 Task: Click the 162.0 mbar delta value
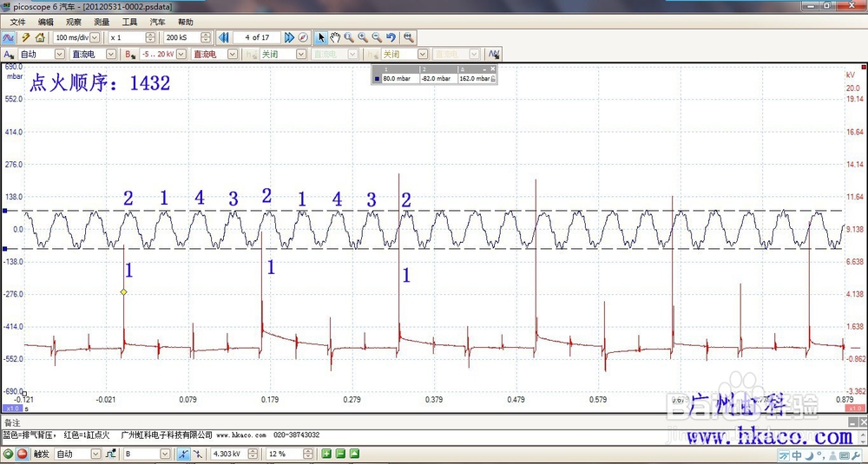pos(475,79)
